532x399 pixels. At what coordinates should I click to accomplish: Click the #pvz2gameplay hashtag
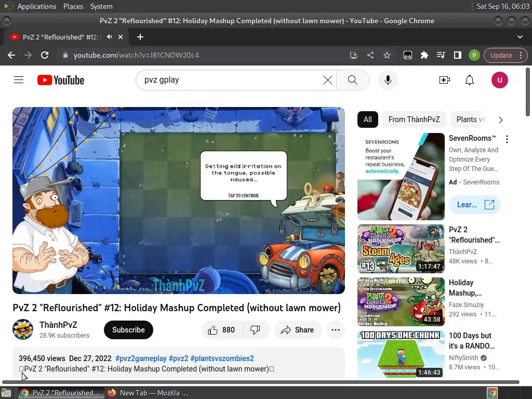[x=141, y=358]
